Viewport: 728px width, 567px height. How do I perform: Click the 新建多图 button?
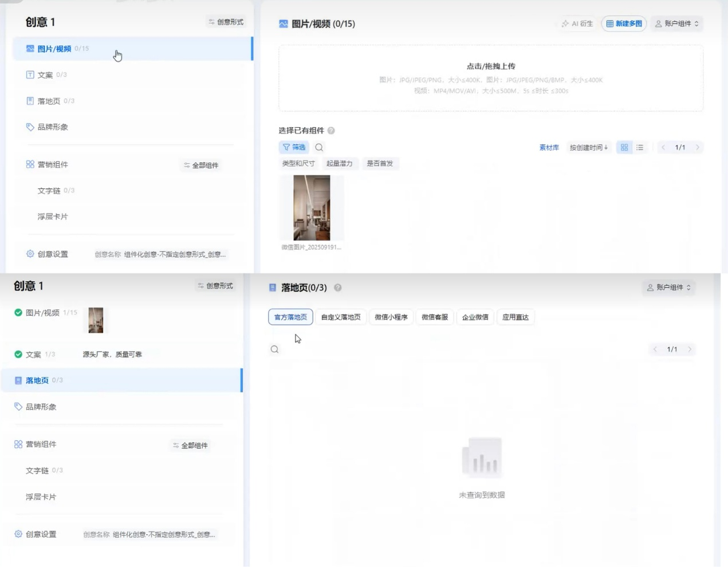(x=624, y=23)
